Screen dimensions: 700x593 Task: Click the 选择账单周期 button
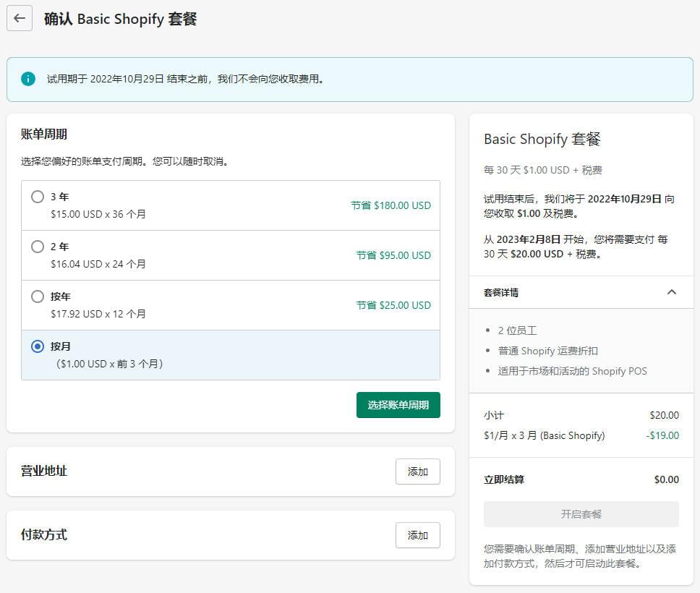click(398, 405)
